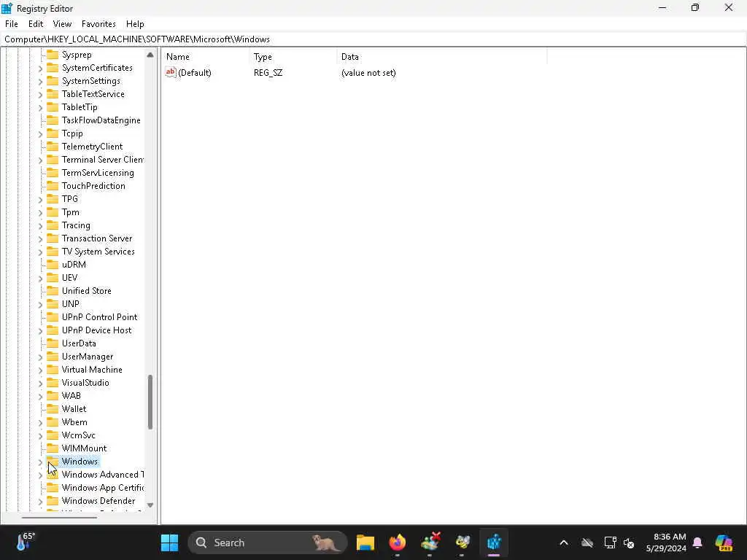Select the Virtual Machine key
Viewport: 747px width, 560px height.
(92, 370)
